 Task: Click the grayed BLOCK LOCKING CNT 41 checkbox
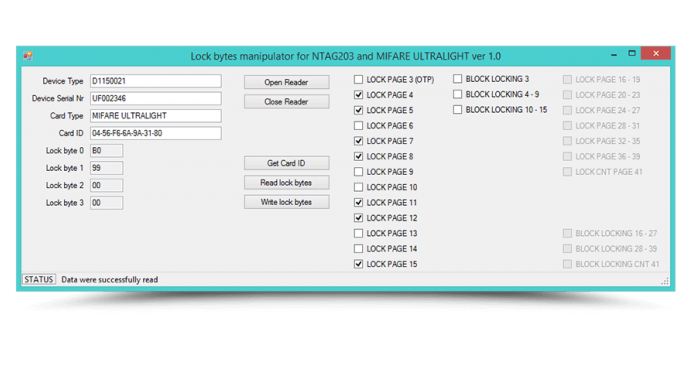point(567,264)
